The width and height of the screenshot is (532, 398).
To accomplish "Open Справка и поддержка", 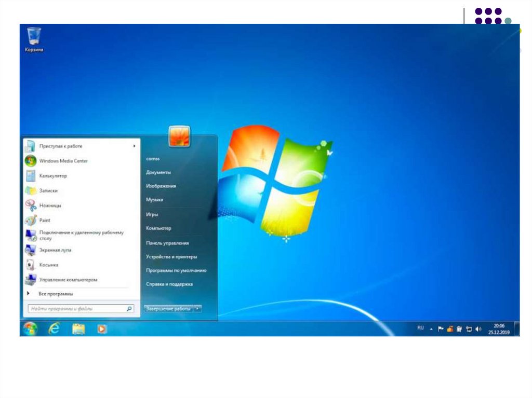I will point(169,284).
